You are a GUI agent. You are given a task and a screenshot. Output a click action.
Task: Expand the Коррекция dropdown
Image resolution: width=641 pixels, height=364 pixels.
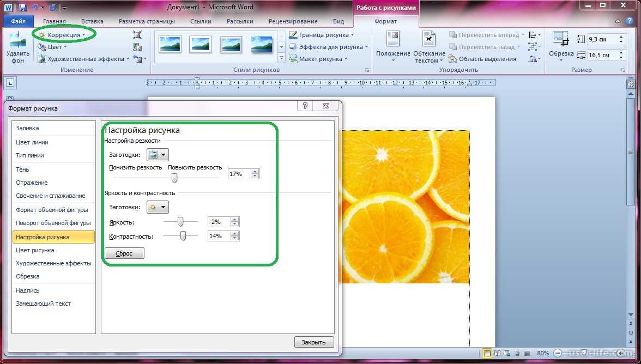tap(63, 35)
